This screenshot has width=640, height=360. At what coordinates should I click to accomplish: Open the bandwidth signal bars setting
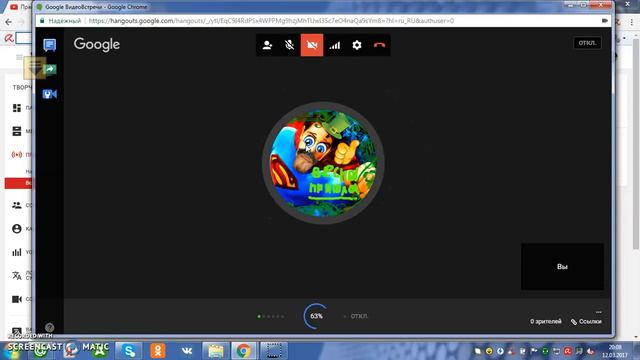tap(334, 45)
